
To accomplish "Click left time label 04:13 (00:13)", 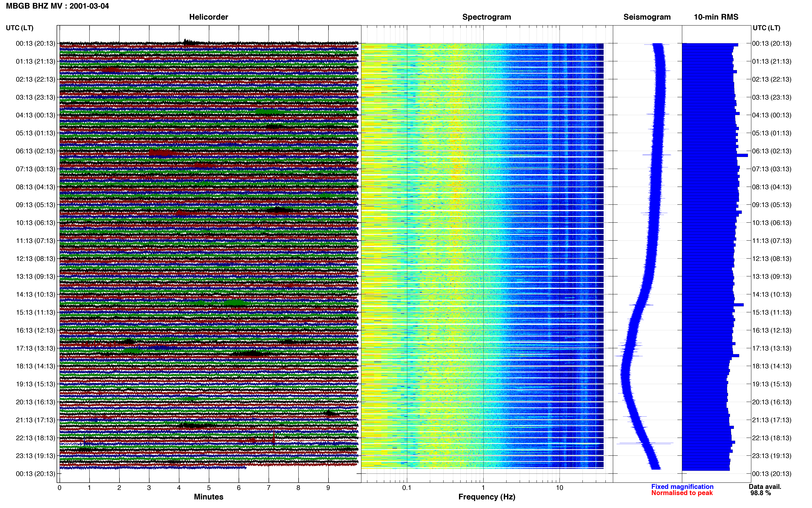I will pyautogui.click(x=36, y=115).
